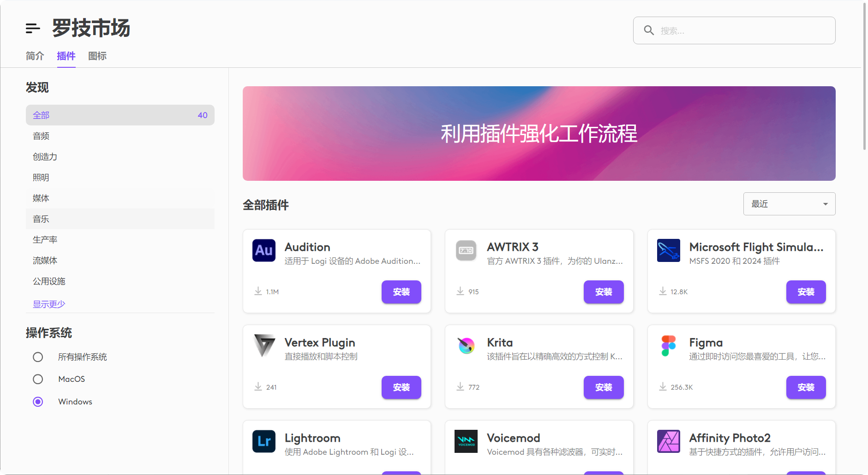The image size is (868, 475).
Task: Click the search magnifier icon
Action: [649, 30]
